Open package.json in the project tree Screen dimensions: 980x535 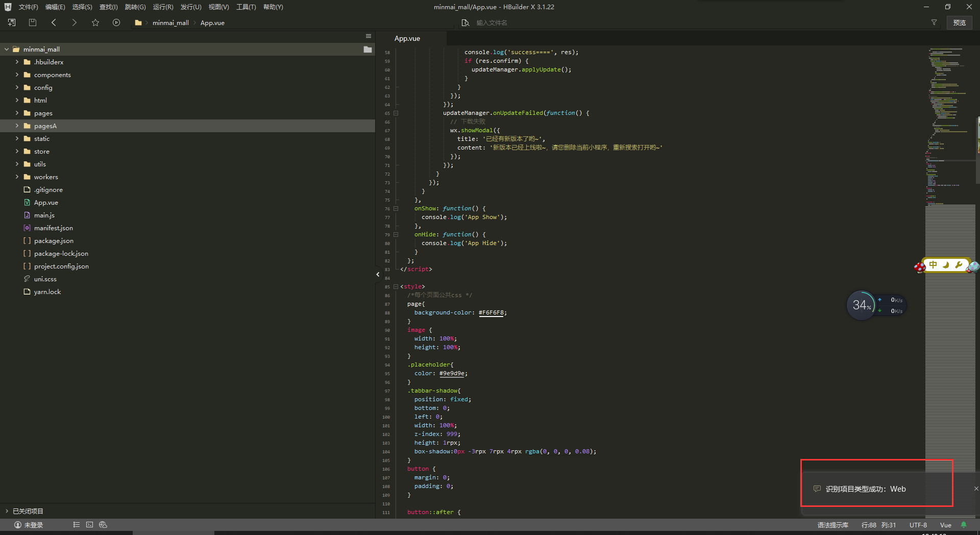tap(54, 241)
